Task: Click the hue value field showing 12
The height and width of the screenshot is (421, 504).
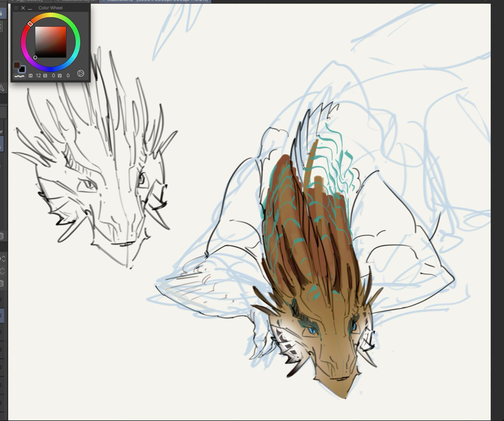Action: (x=38, y=76)
